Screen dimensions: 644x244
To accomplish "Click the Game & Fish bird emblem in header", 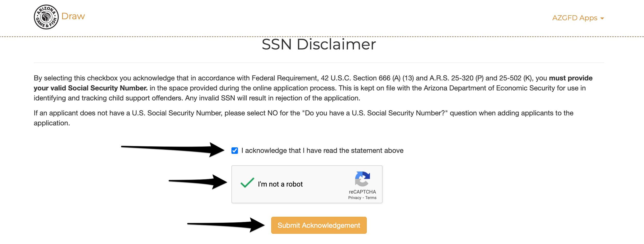I will pos(45,16).
